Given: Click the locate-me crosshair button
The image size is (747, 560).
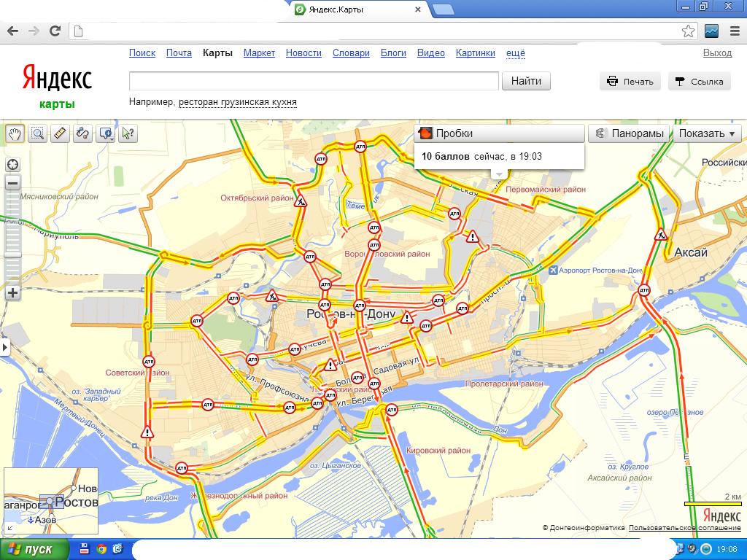Looking at the screenshot, I should pyautogui.click(x=13, y=165).
